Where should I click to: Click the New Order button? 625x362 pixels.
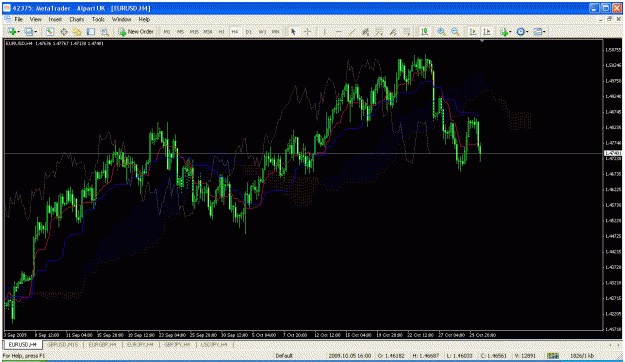pos(136,31)
